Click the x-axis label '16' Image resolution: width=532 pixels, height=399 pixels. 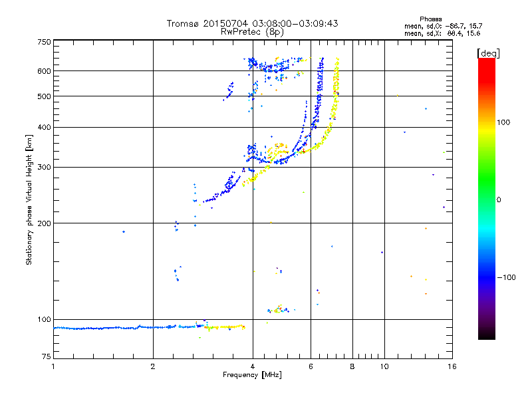click(x=452, y=366)
